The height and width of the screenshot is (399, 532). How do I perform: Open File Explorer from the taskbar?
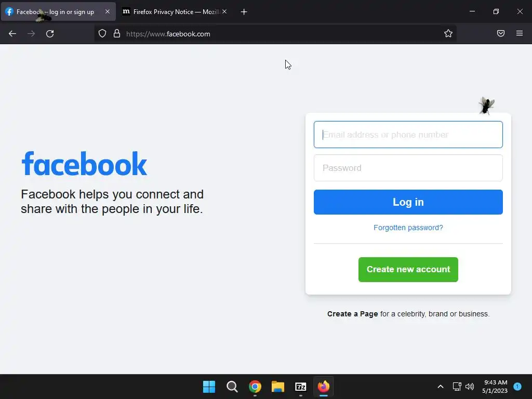[278, 387]
